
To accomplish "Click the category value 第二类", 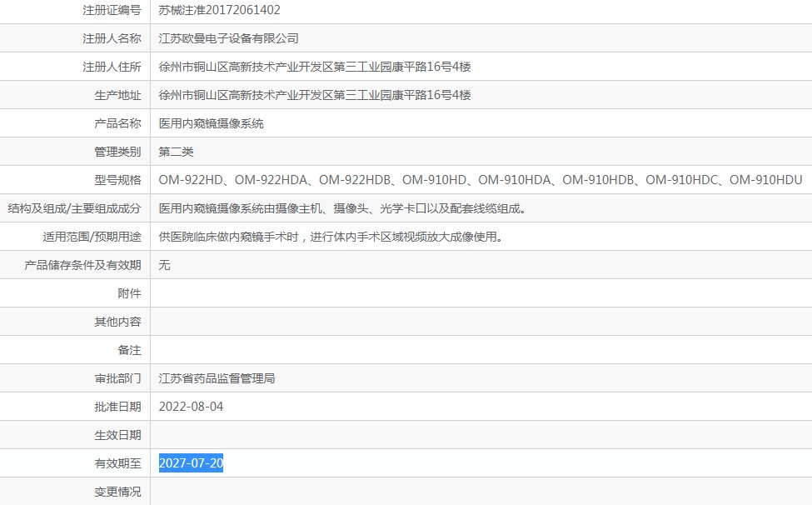I will pyautogui.click(x=176, y=152).
